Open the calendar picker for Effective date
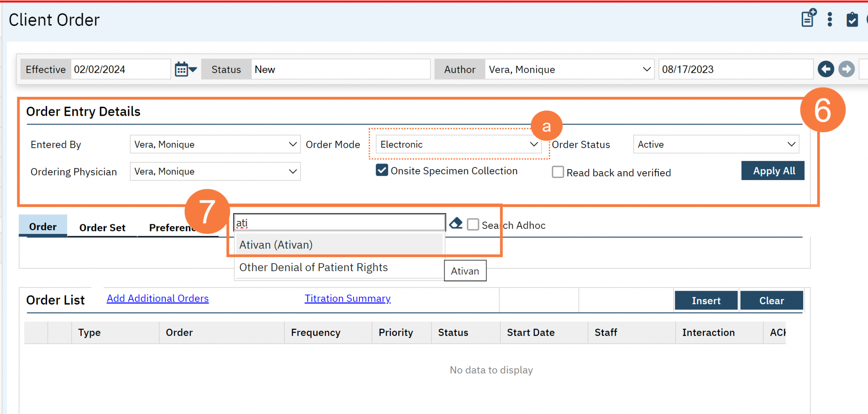Screen dimensions: 868x414 (x=182, y=69)
